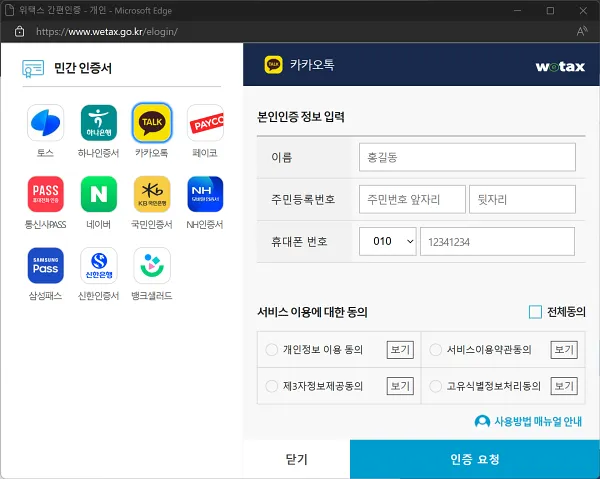Screen dimensions: 600x479
Task: Click the KakaoTalk logo in the dark header
Action: (273, 65)
